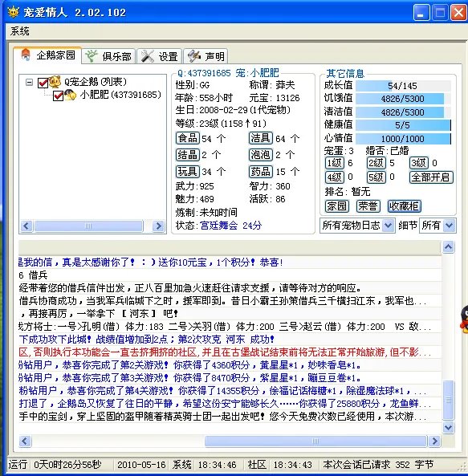Image resolution: width=468 pixels, height=476 pixels.
Task: Click the 4级 egg button
Action: click(335, 177)
